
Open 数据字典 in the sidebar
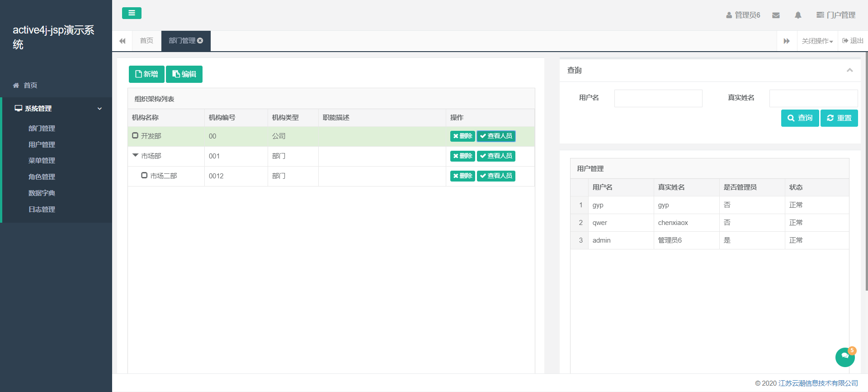[x=42, y=193]
